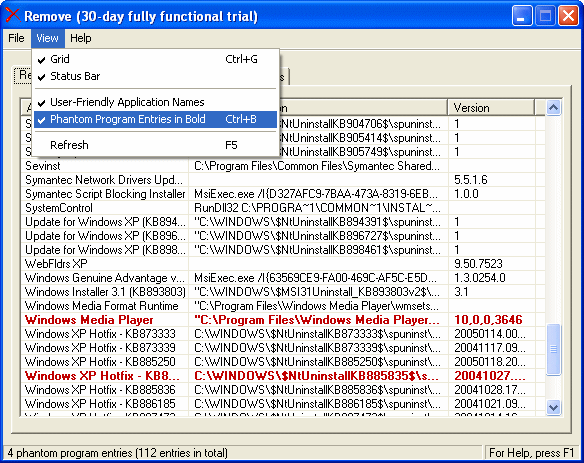Open the Help menu
Viewport: 584px width, 463px height.
coord(80,38)
